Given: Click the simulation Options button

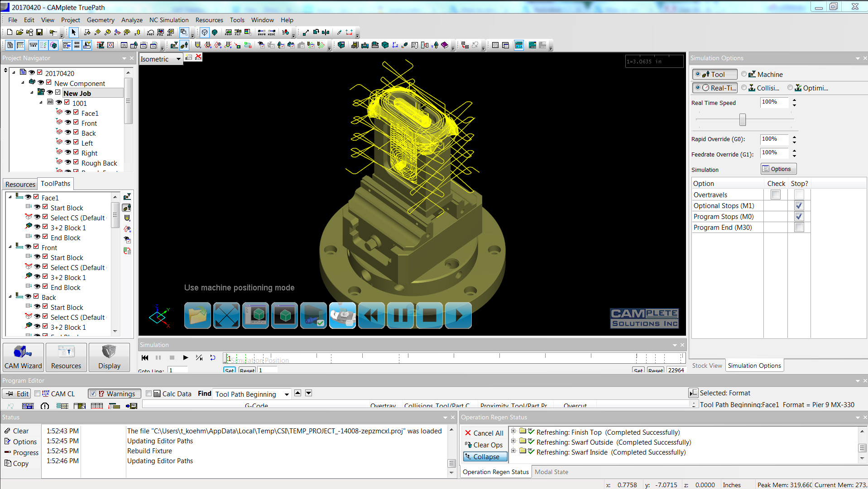Looking at the screenshot, I should [x=778, y=169].
